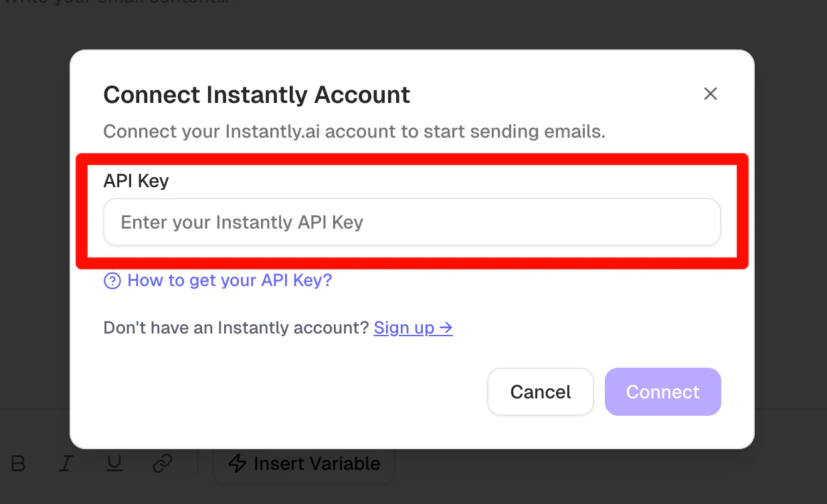The width and height of the screenshot is (827, 504).
Task: Click the Connect button
Action: (x=662, y=392)
